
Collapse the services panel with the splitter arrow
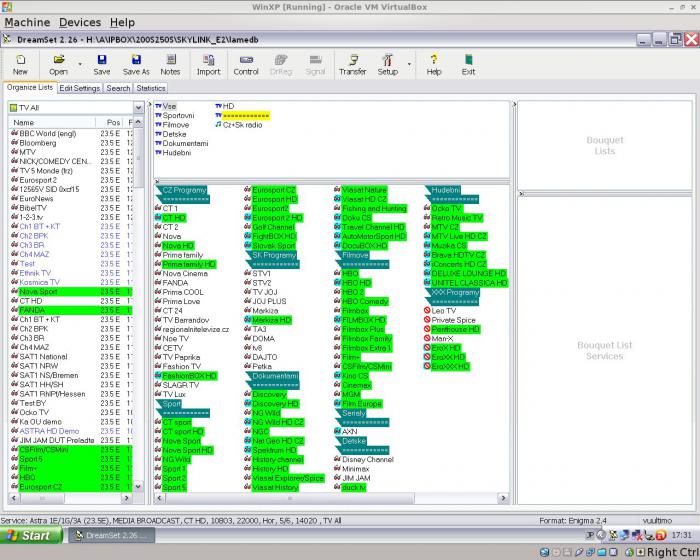(x=149, y=104)
